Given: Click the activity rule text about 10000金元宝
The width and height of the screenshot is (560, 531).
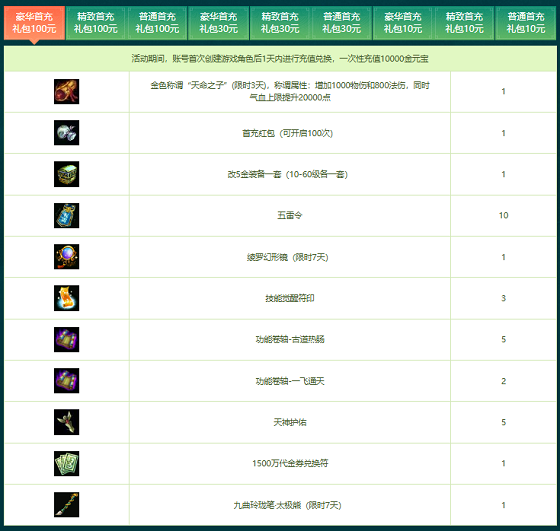Looking at the screenshot, I should [280, 59].
